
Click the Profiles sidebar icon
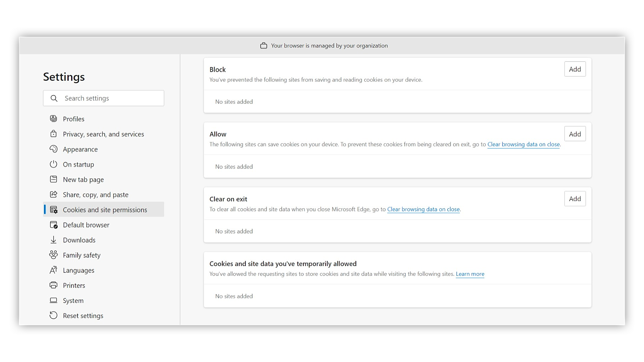click(x=53, y=119)
